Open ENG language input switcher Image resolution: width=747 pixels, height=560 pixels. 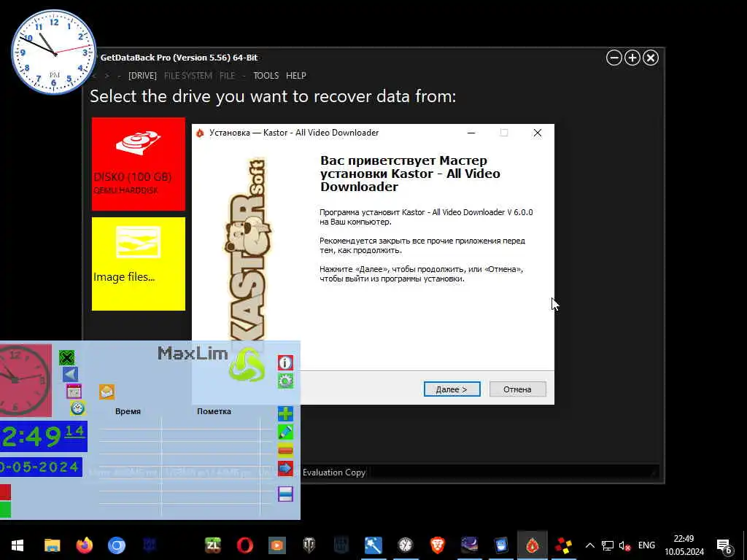pyautogui.click(x=646, y=545)
